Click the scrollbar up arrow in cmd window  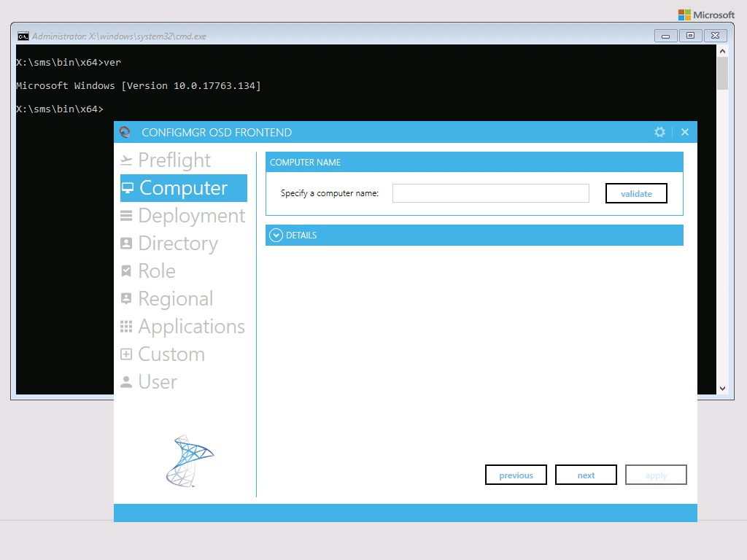[722, 51]
